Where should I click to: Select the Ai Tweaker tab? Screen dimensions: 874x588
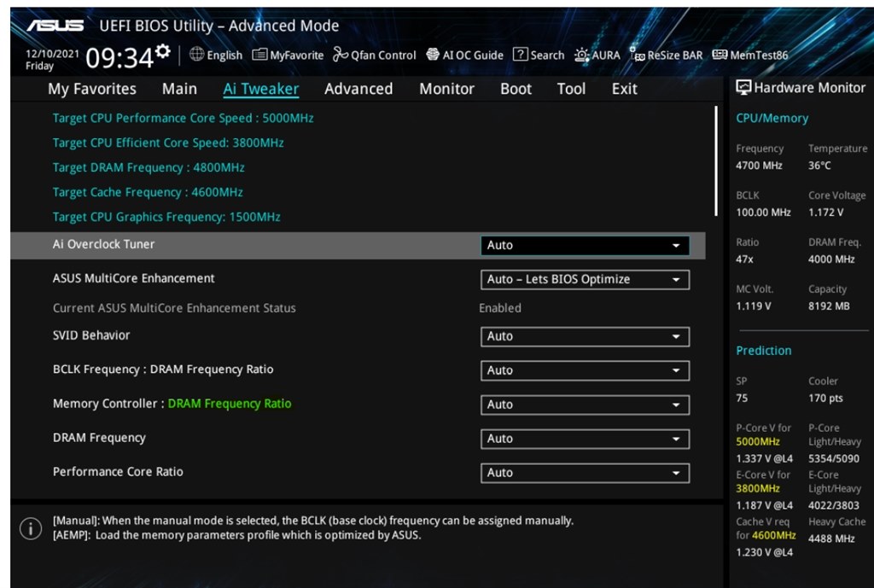(x=261, y=89)
